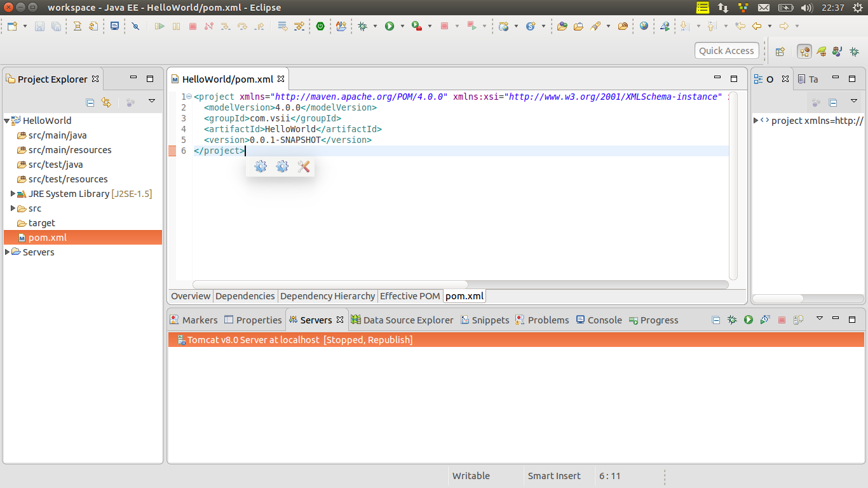Image resolution: width=868 pixels, height=488 pixels.
Task: Click the Save toolbar icon
Action: coord(39,26)
